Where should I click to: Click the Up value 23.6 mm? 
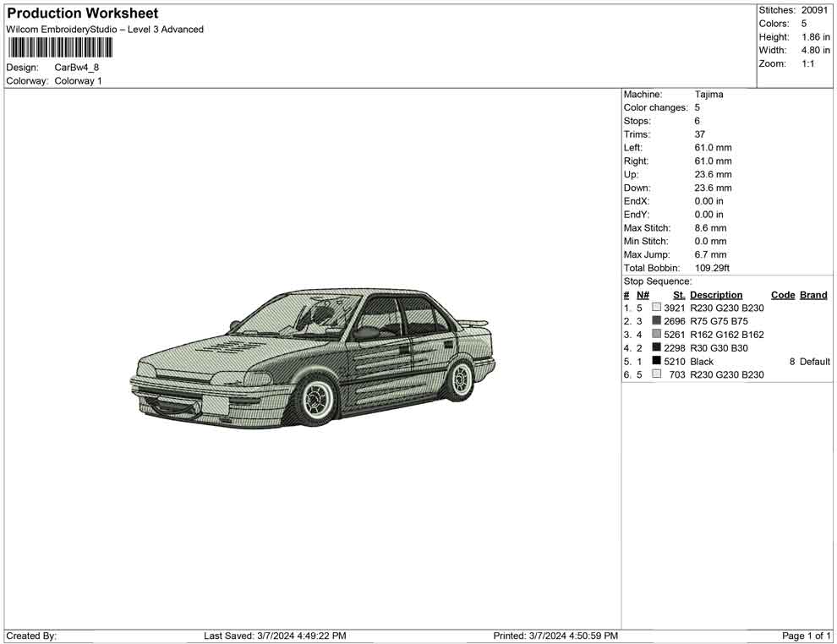coord(714,174)
